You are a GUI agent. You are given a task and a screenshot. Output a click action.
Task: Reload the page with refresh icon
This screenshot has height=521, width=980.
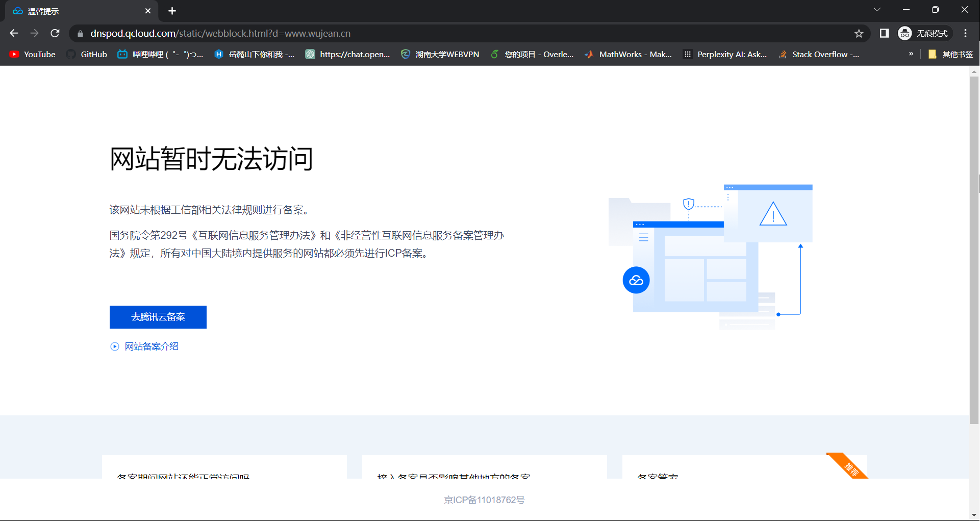(x=55, y=33)
